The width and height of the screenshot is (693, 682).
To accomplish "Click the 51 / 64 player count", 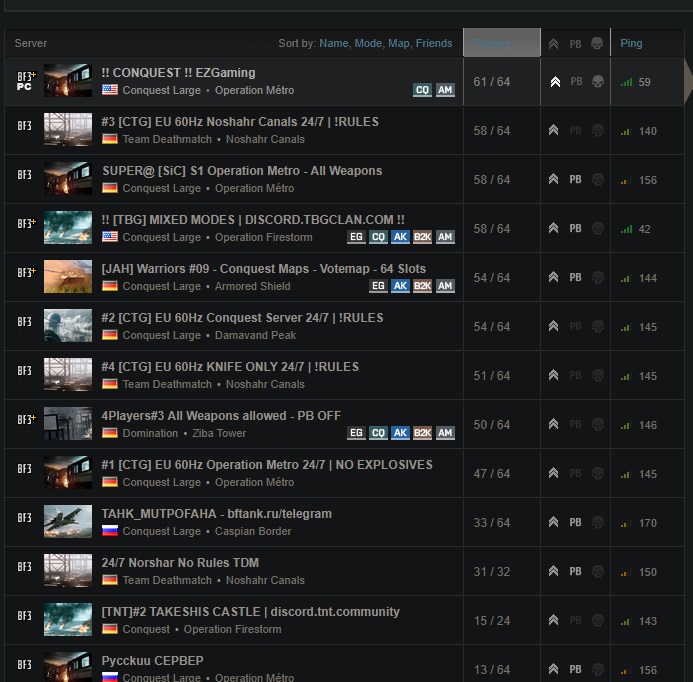I will [492, 376].
